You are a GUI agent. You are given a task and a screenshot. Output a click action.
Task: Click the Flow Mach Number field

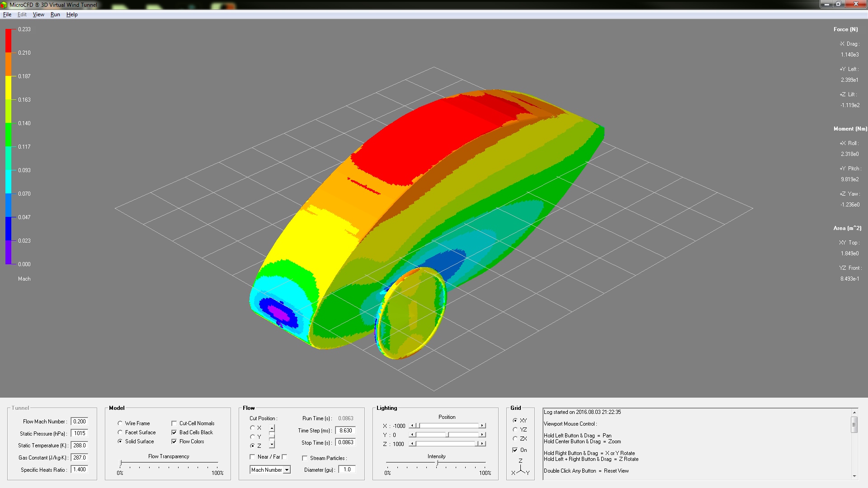click(x=80, y=422)
